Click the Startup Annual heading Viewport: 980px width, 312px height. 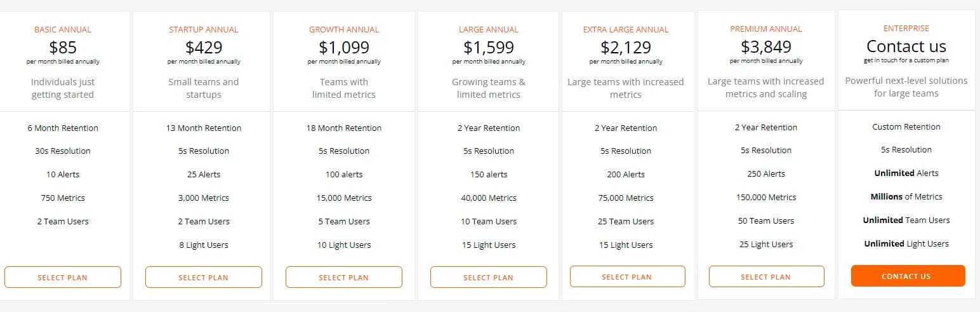pos(204,29)
